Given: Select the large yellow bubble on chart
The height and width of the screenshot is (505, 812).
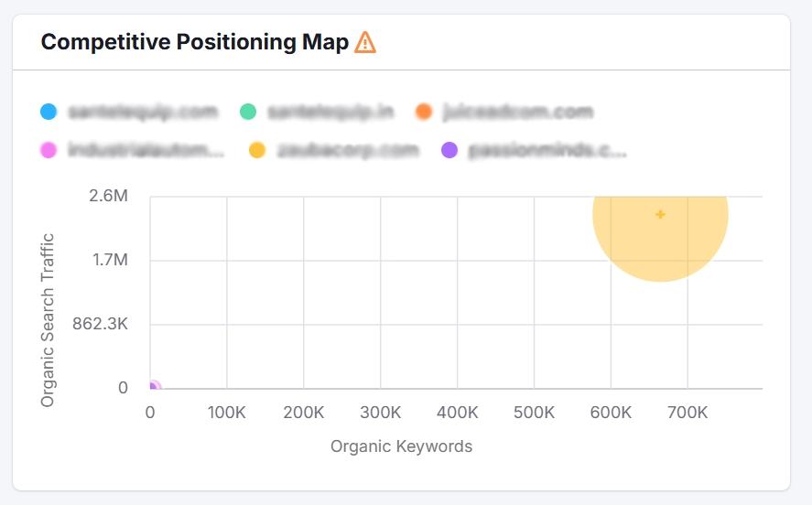Looking at the screenshot, I should [x=660, y=214].
